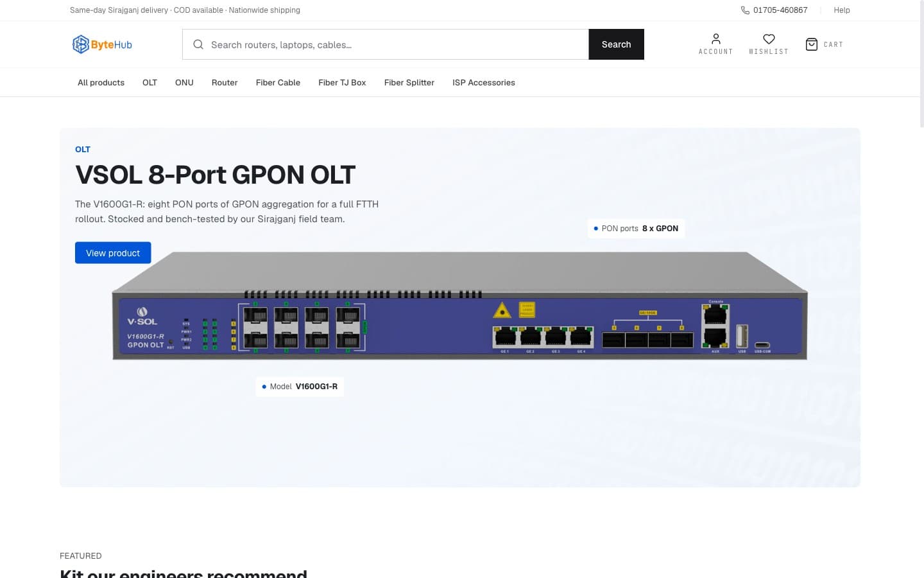
Task: Click the blue OLT label above the heading
Action: tap(83, 149)
